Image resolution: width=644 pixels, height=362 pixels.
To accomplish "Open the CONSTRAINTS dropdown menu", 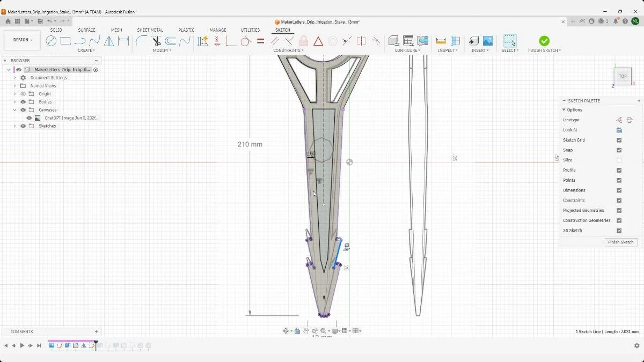I will 288,50.
